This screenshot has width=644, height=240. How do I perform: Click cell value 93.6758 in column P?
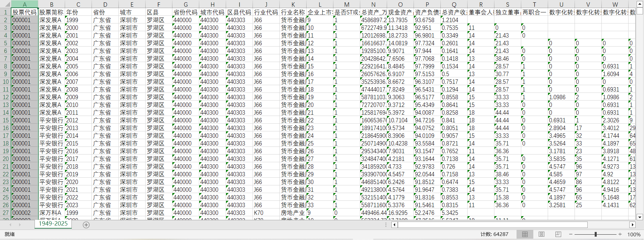(x=427, y=20)
